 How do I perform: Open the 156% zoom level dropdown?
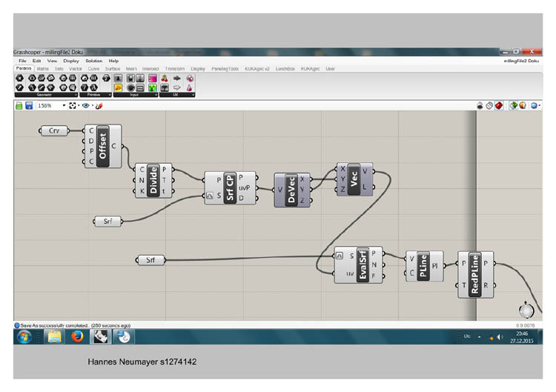(x=64, y=106)
